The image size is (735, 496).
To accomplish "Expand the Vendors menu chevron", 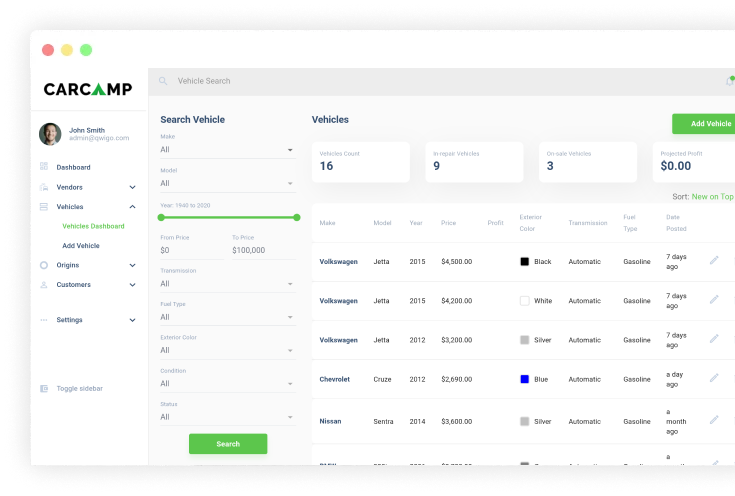I will 133,187.
